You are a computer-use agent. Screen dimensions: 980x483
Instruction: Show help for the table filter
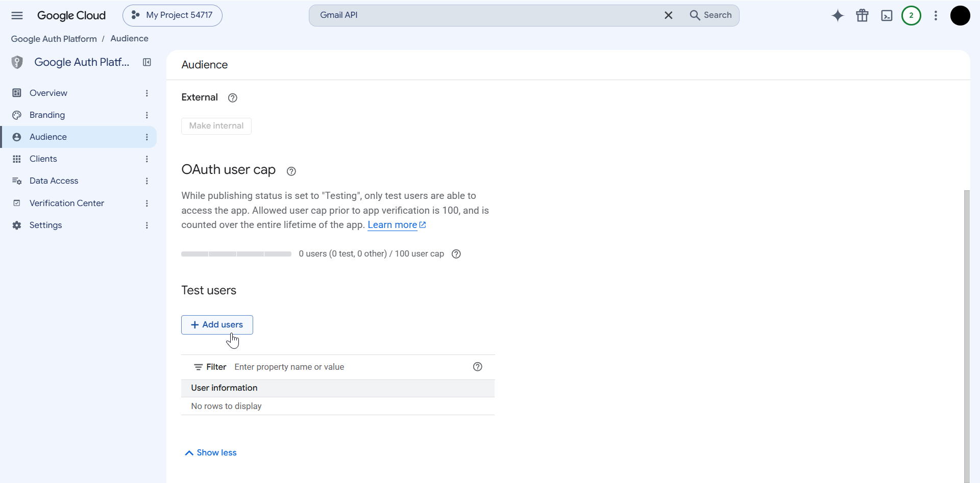(478, 367)
